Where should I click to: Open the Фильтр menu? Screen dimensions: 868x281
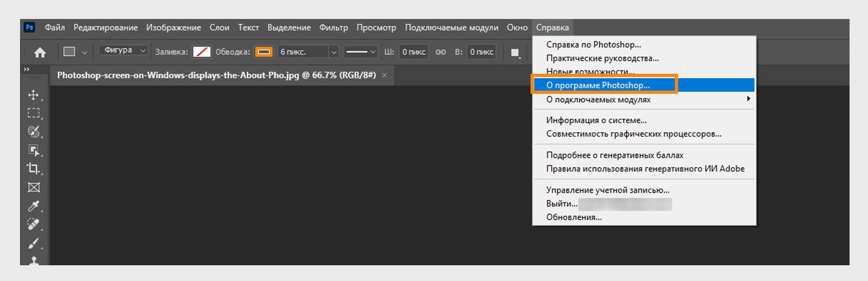point(334,28)
